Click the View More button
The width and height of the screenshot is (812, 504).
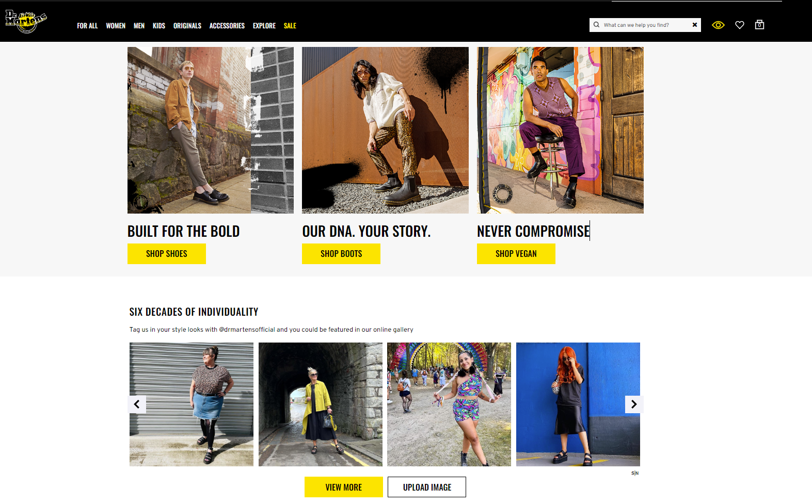pos(344,487)
